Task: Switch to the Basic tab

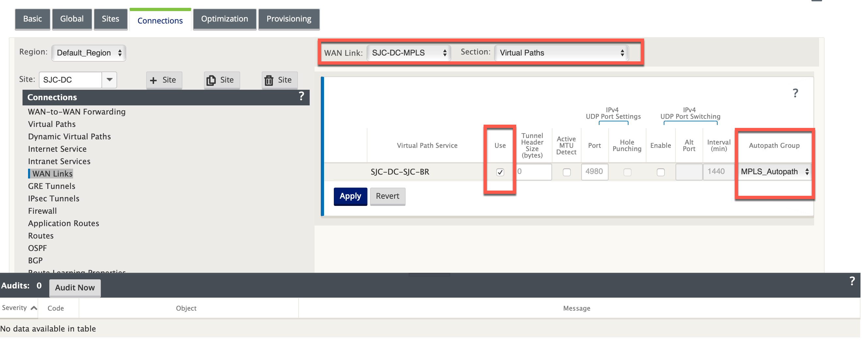Action: coord(32,19)
